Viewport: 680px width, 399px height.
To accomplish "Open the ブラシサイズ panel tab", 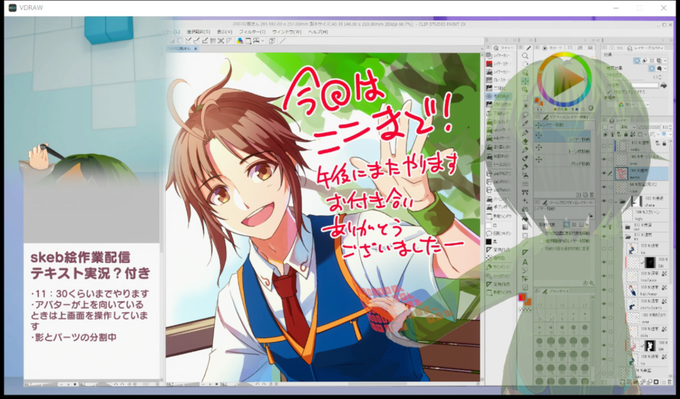I will tap(554, 291).
